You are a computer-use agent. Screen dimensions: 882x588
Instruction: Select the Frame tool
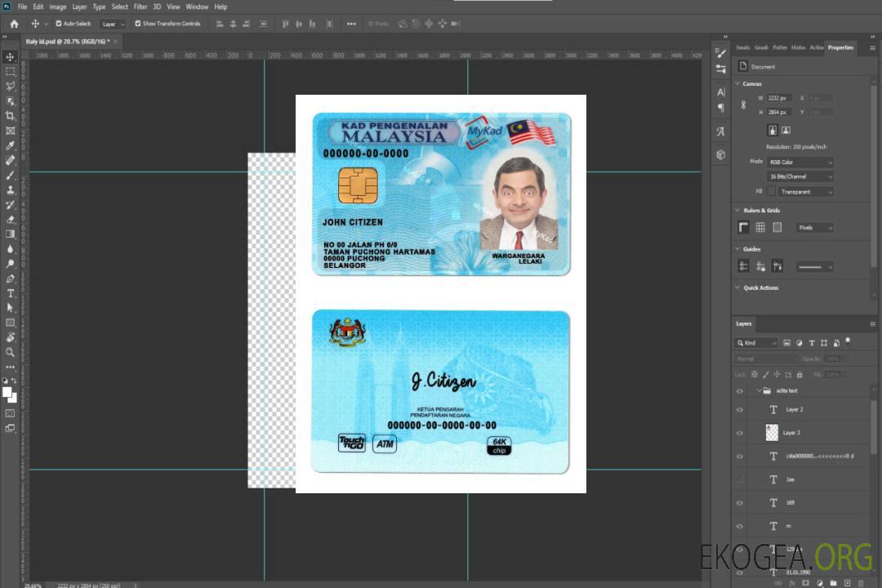coord(10,131)
